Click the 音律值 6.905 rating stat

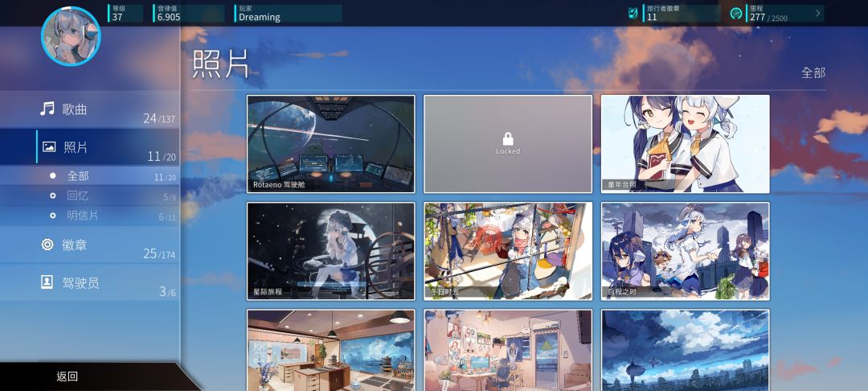click(x=189, y=14)
